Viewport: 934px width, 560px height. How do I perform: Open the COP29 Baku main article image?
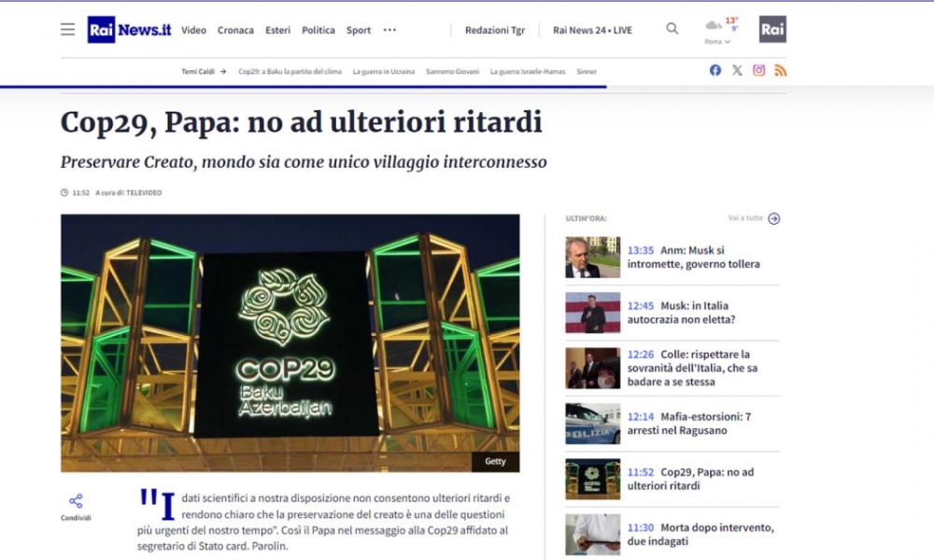pyautogui.click(x=290, y=343)
